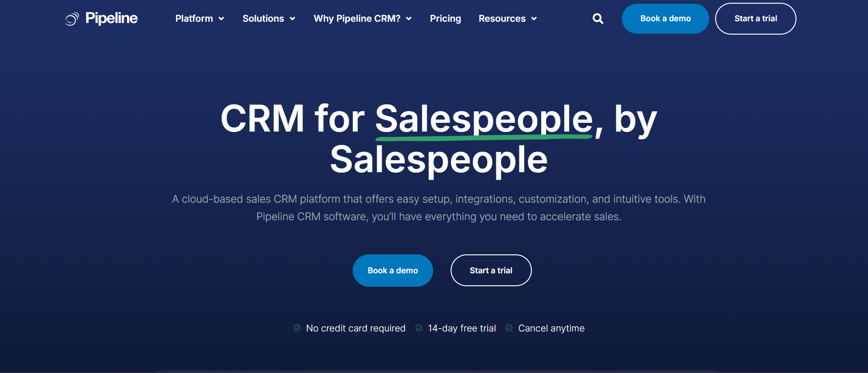The height and width of the screenshot is (373, 868).
Task: Expand the Platform dropdown chevron
Action: [221, 19]
